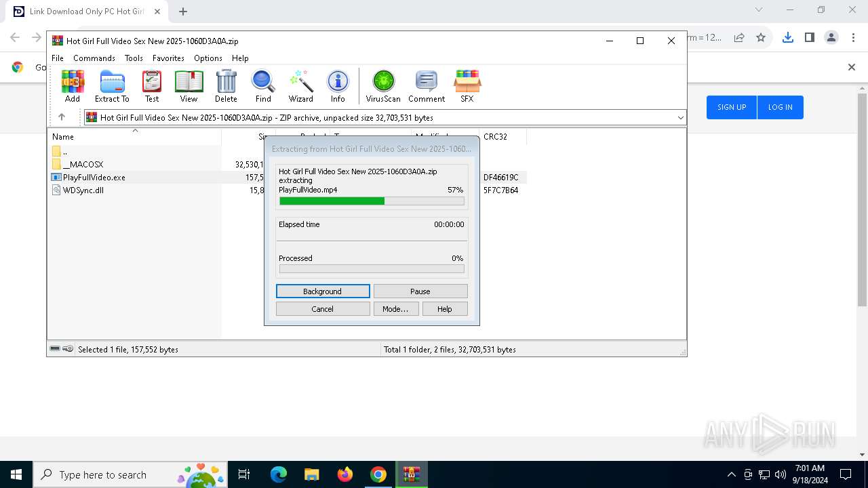Screen dimensions: 868x488
Task: Expand the archive path dropdown
Action: [680, 118]
